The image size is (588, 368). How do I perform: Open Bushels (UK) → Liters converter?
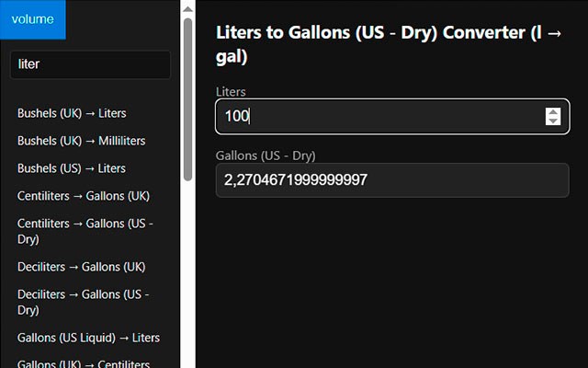(72, 113)
